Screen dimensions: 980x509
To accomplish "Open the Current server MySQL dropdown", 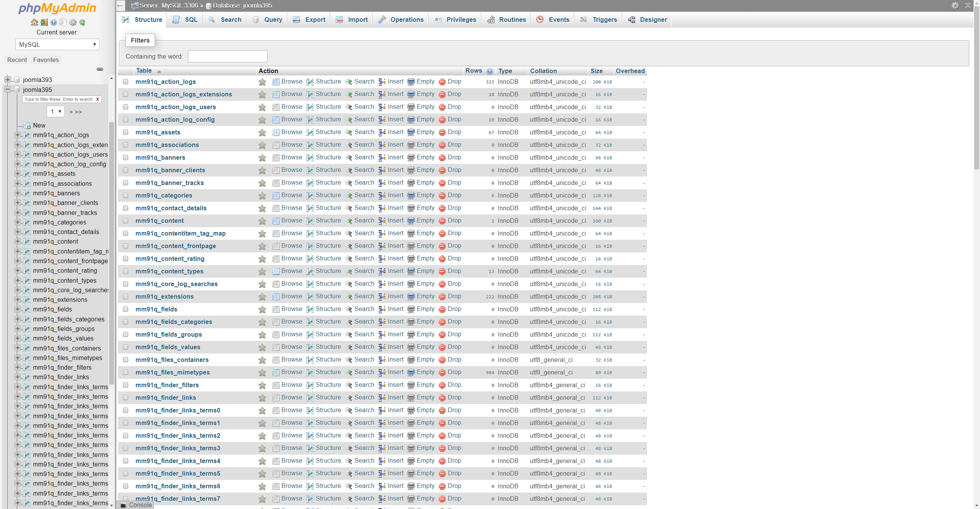I will point(57,44).
